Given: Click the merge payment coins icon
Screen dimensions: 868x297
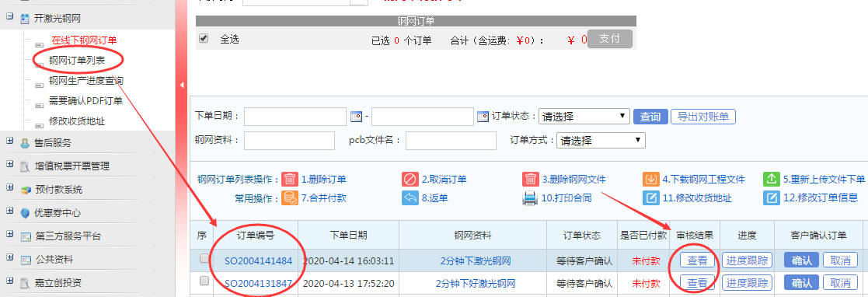Looking at the screenshot, I should 290,197.
